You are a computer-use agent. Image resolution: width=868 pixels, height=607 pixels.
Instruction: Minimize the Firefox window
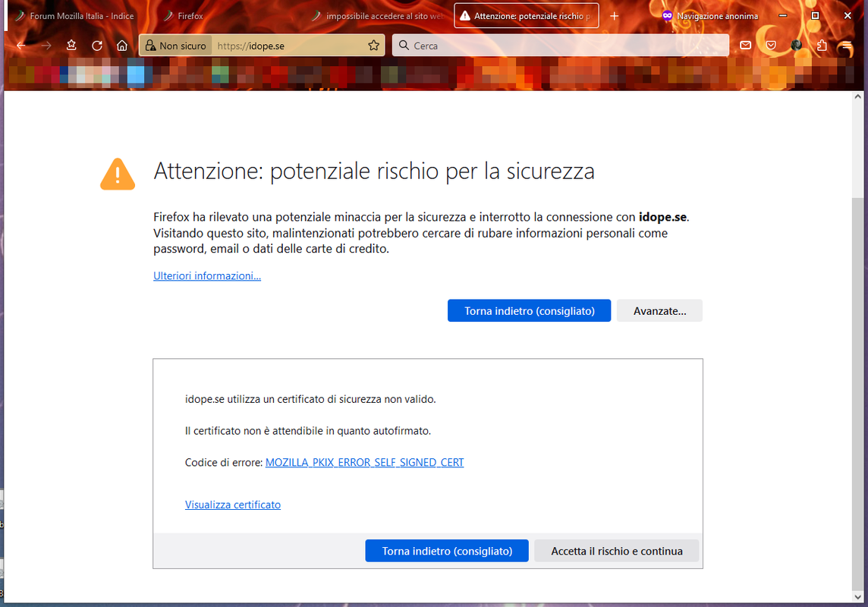(x=783, y=15)
